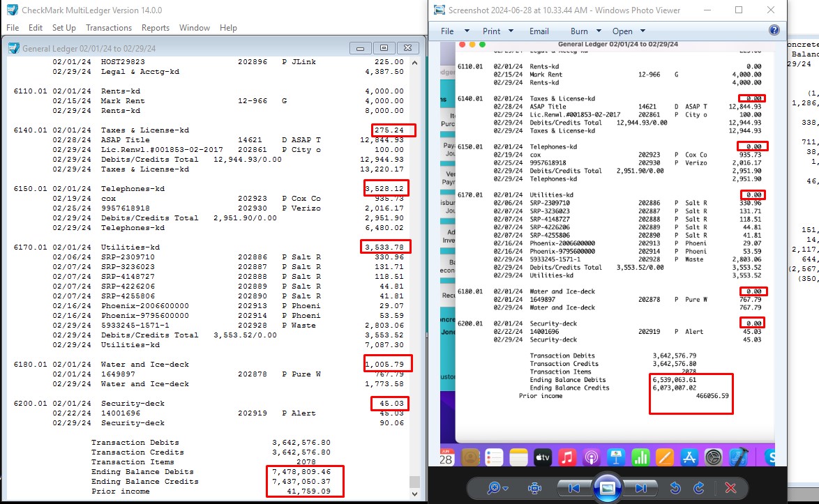
Task: Click the fit-to-window actual size icon
Action: [535, 488]
